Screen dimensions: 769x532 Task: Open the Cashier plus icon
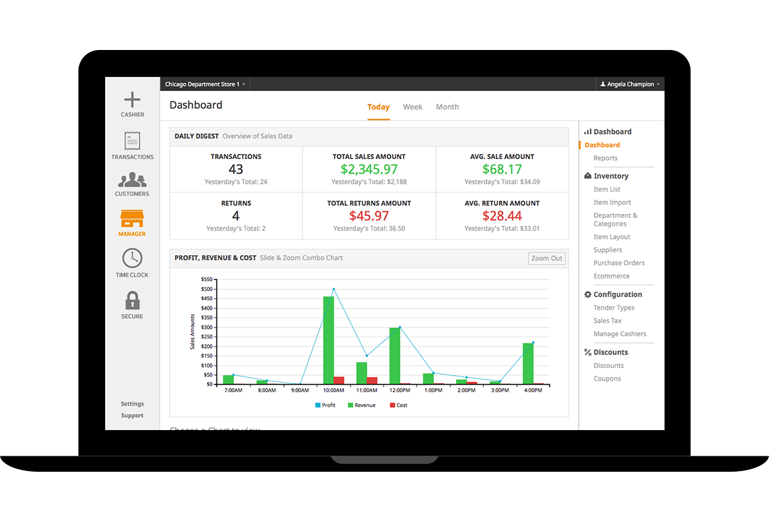(x=132, y=100)
